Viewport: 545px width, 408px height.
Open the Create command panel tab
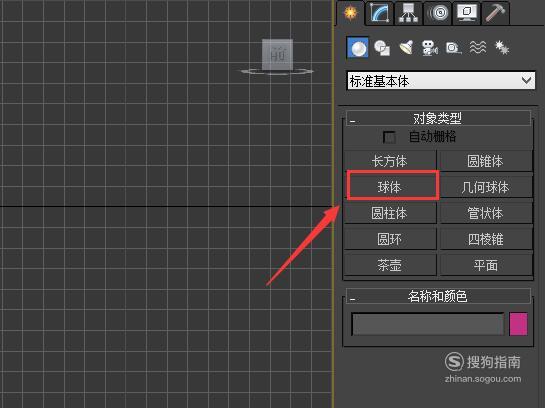click(x=351, y=13)
